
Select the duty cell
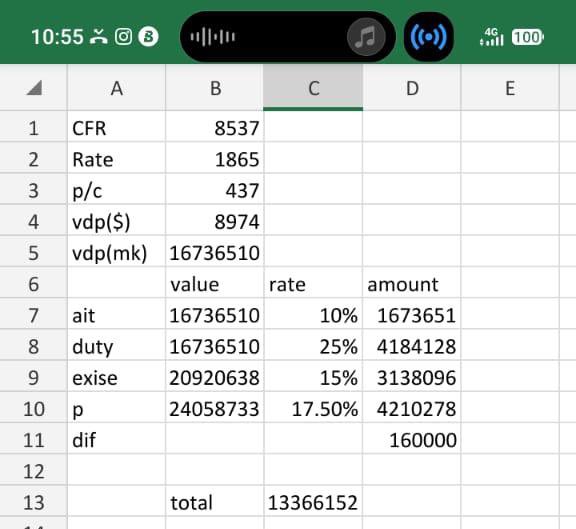click(116, 346)
